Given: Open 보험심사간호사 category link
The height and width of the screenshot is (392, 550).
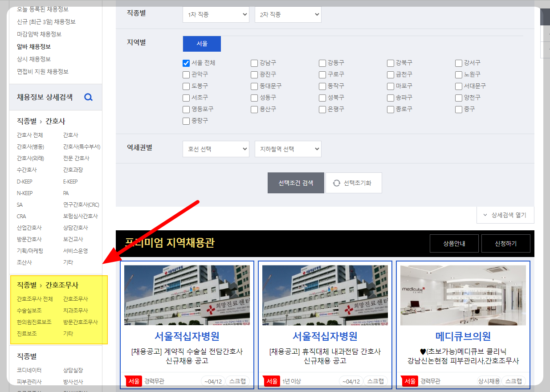Looking at the screenshot, I should click(x=81, y=216).
